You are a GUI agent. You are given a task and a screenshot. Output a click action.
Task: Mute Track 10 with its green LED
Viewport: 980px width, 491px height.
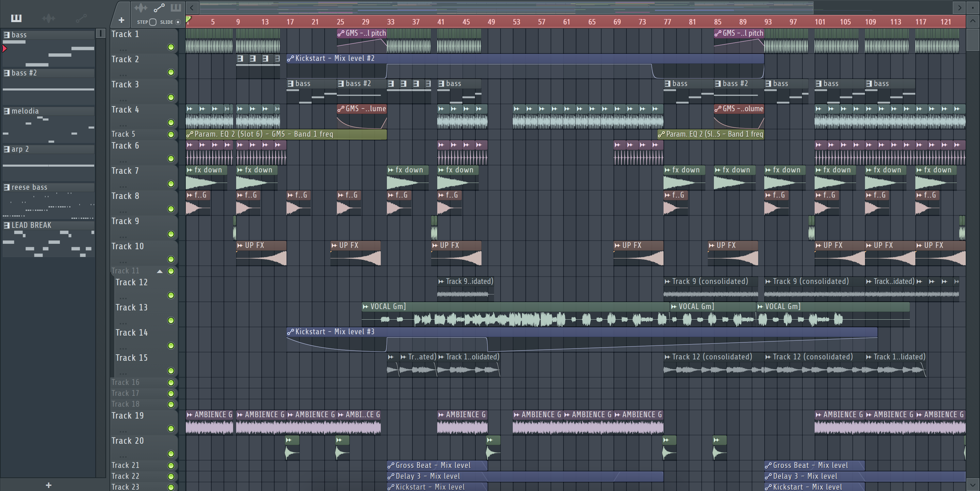point(171,259)
